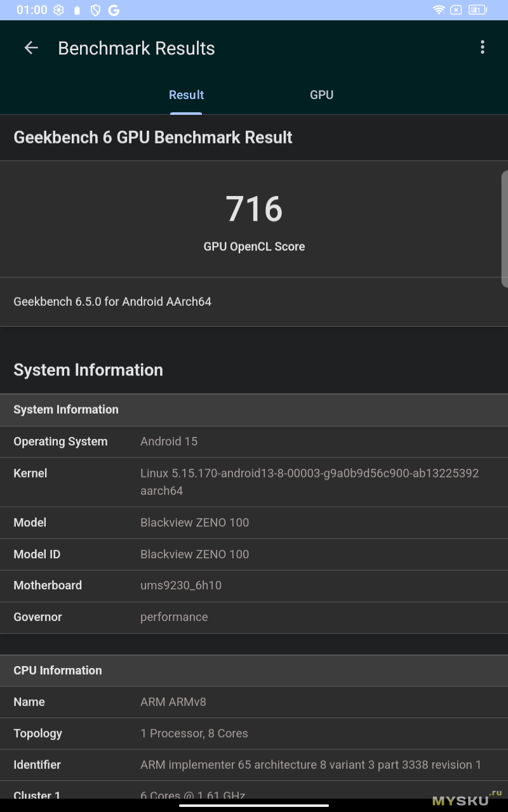Select the Result tab
This screenshot has height=812, width=508.
pos(186,95)
